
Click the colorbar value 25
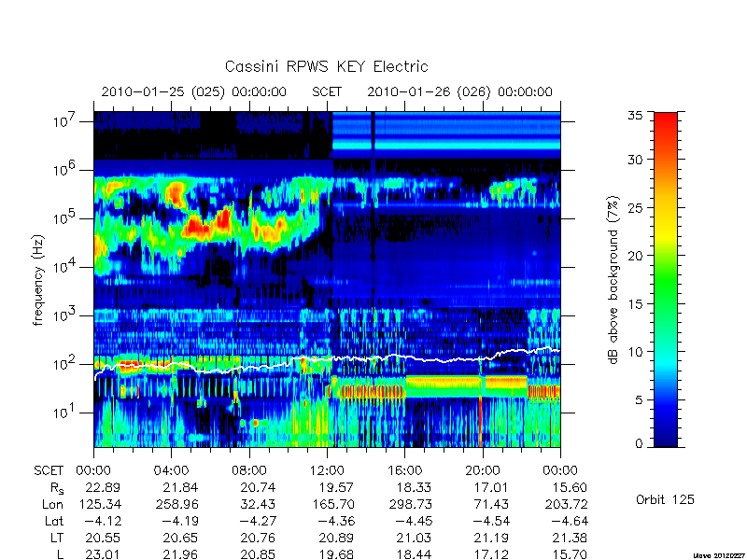(635, 207)
